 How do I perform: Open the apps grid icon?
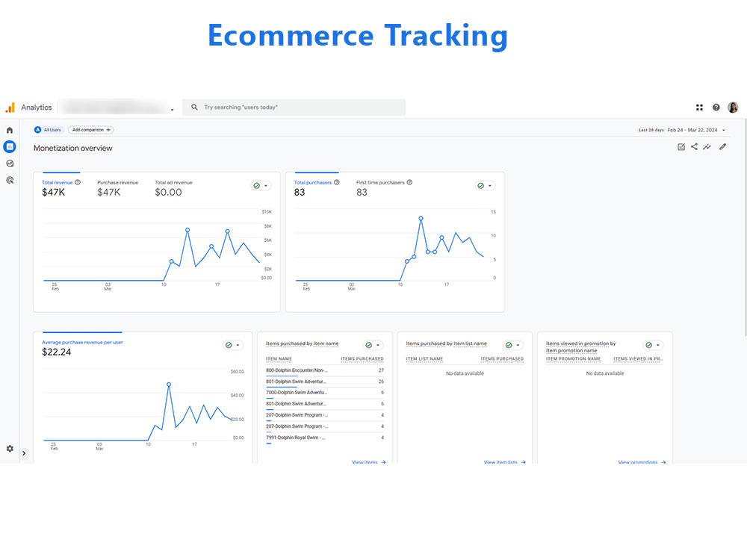[x=699, y=108]
